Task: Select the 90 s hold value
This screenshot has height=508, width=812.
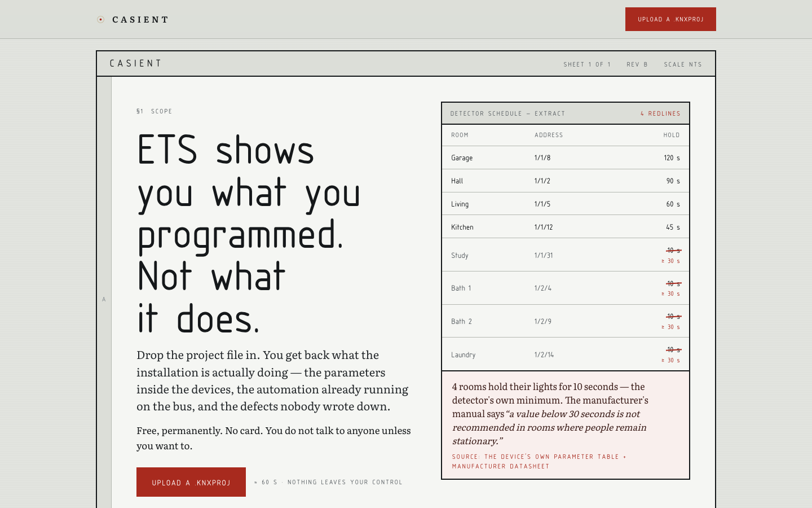Action: pos(673,181)
